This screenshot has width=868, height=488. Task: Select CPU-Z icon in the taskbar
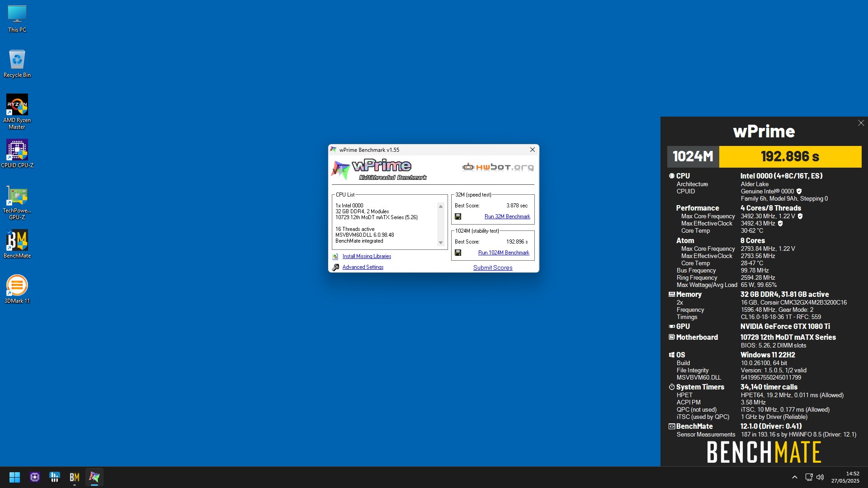35,477
